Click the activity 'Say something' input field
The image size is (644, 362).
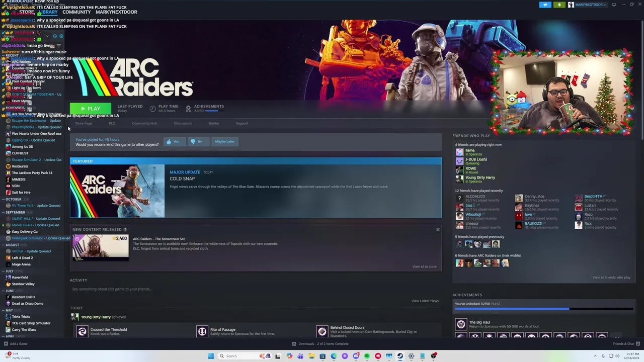tap(256, 289)
